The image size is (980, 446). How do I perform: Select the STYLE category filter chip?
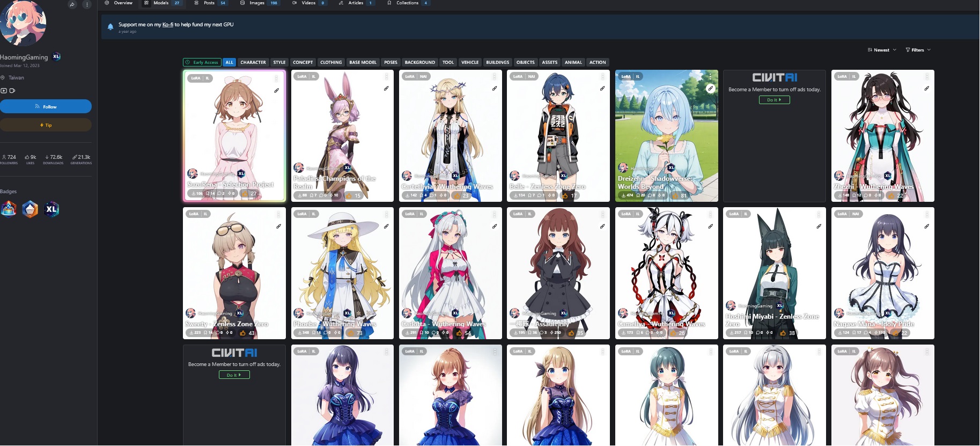coord(279,62)
